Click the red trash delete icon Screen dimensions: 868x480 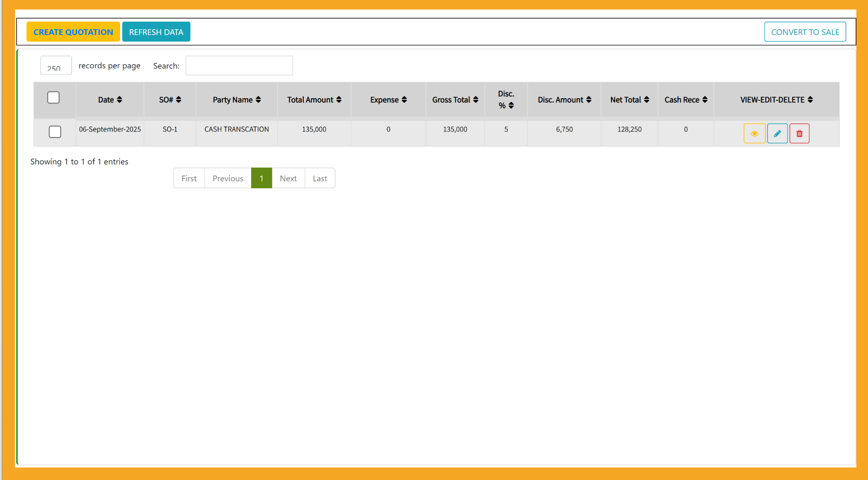799,134
